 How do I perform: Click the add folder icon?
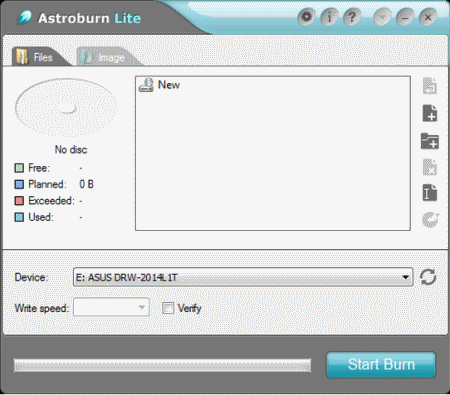[430, 141]
